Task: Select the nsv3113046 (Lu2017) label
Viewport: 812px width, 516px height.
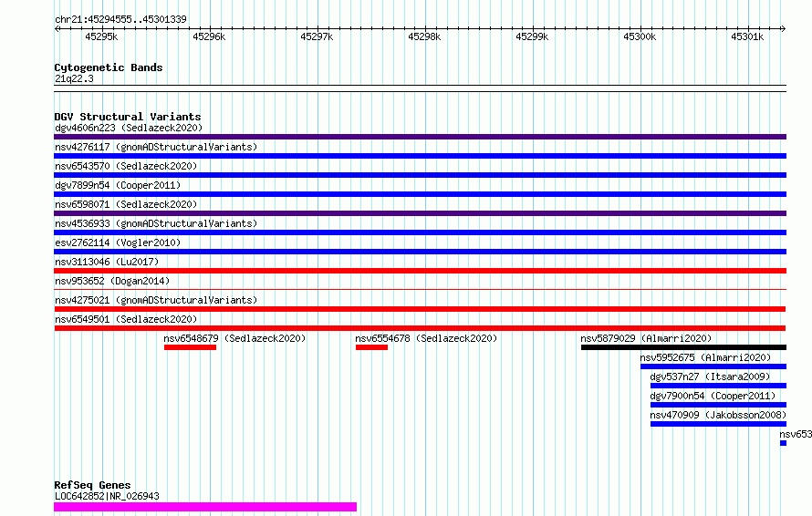Action: pyautogui.click(x=107, y=262)
